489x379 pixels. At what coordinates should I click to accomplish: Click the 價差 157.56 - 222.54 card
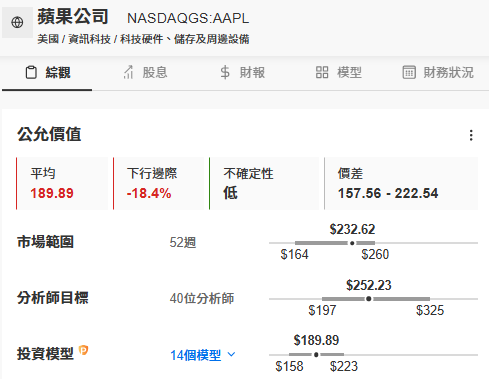tap(401, 183)
